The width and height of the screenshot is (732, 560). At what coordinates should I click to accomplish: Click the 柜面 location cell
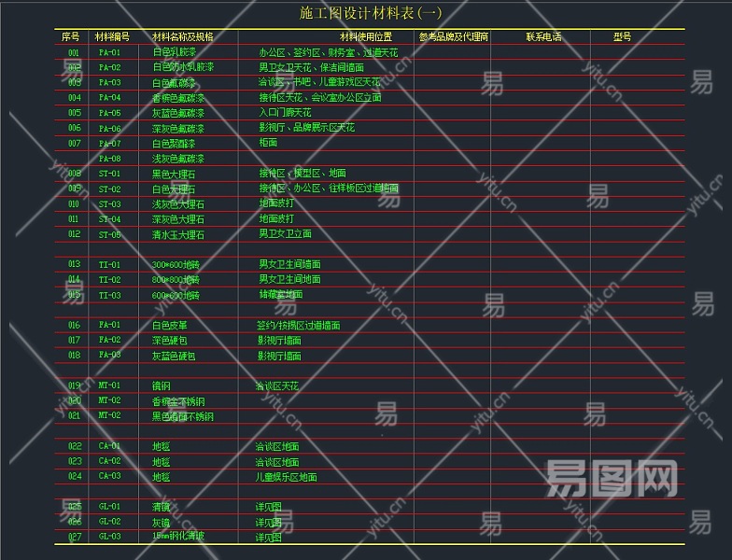tap(268, 142)
